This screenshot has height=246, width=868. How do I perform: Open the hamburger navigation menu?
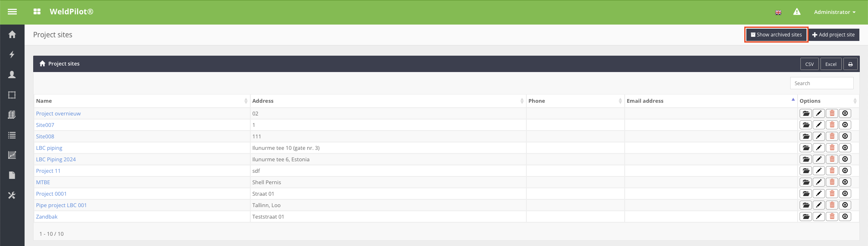[x=12, y=12]
